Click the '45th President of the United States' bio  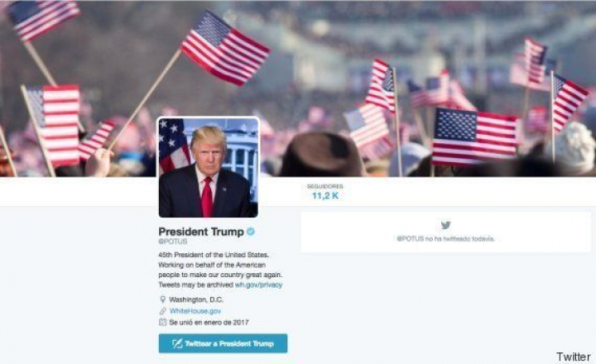pyautogui.click(x=214, y=255)
